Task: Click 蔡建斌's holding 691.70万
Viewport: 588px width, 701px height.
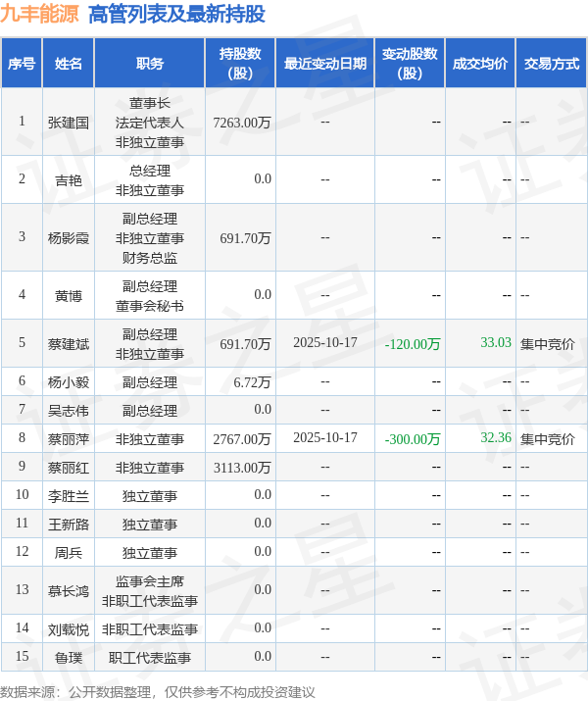Action: [245, 344]
